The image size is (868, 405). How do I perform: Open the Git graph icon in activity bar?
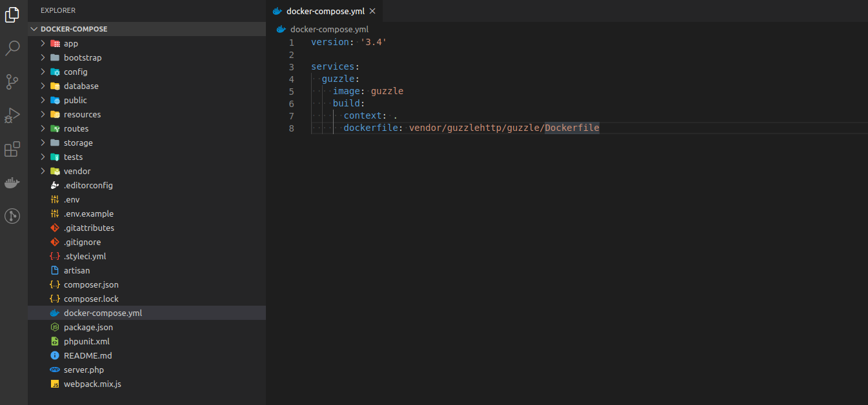click(12, 216)
